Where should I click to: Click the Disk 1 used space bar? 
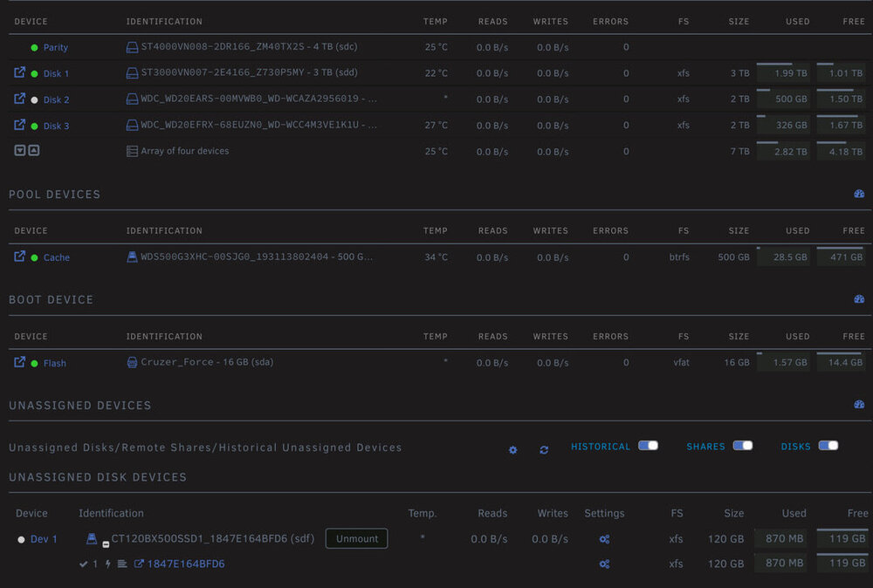click(783, 72)
